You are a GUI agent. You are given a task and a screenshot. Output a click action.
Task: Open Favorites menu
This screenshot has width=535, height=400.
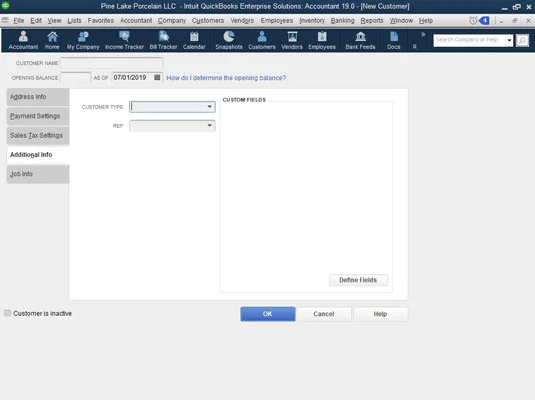[101, 20]
